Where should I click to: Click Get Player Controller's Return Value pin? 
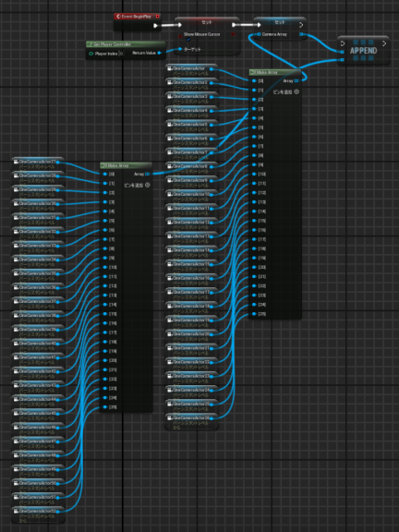point(159,53)
